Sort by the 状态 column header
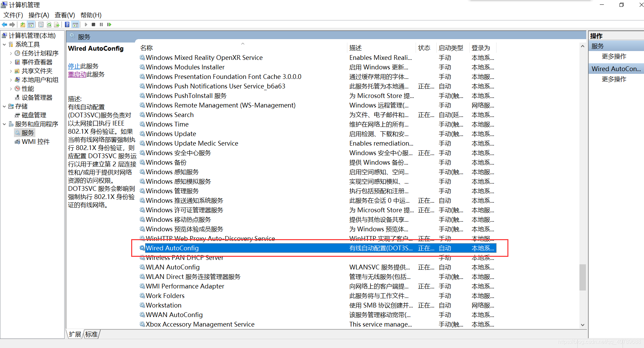The image size is (644, 348). (426, 48)
